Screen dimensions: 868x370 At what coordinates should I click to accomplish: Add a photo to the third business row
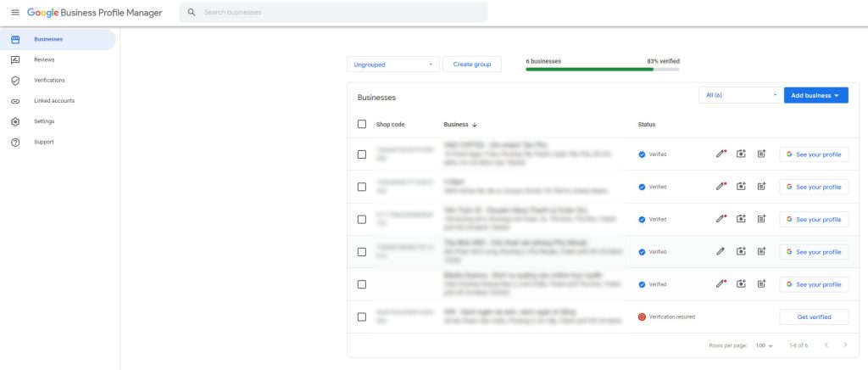[741, 219]
